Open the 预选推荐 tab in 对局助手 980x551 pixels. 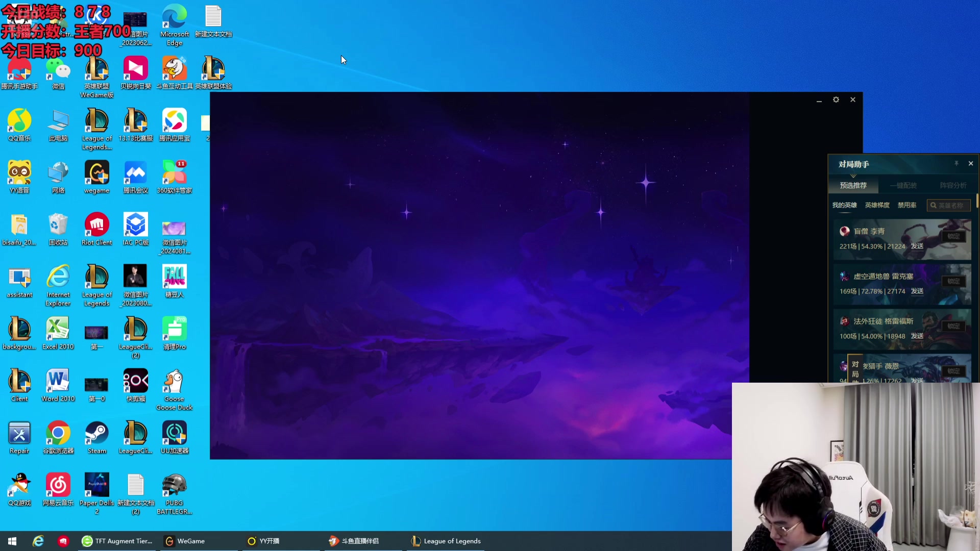pos(853,185)
